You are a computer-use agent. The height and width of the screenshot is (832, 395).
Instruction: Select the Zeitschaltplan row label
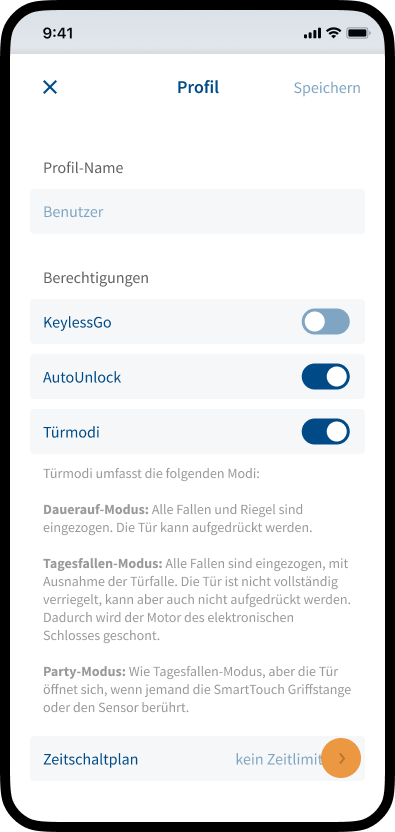point(91,759)
